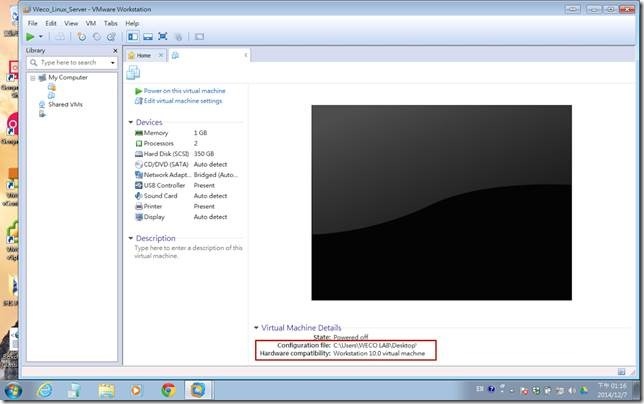Enter full screen mode via toolbar icon
The width and height of the screenshot is (644, 404).
pos(163,37)
